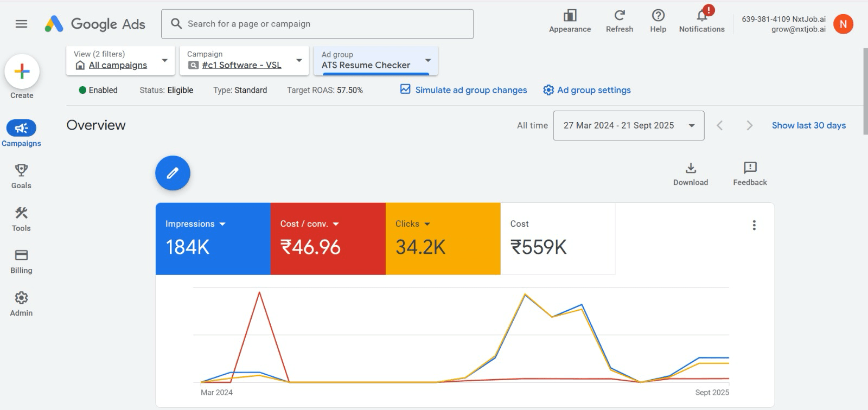
Task: Open the Billing card icon
Action: click(21, 255)
